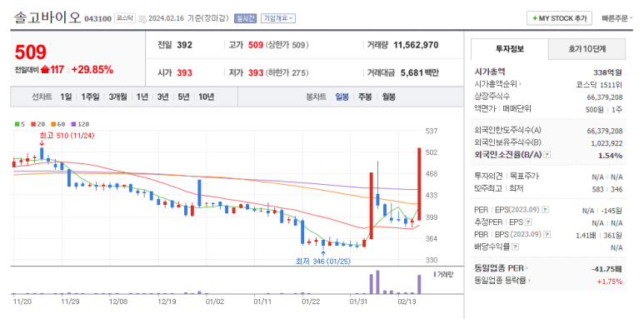Click the help icon next to EPS(2023.09)
Screen dimensions: 644x319
[545, 210]
